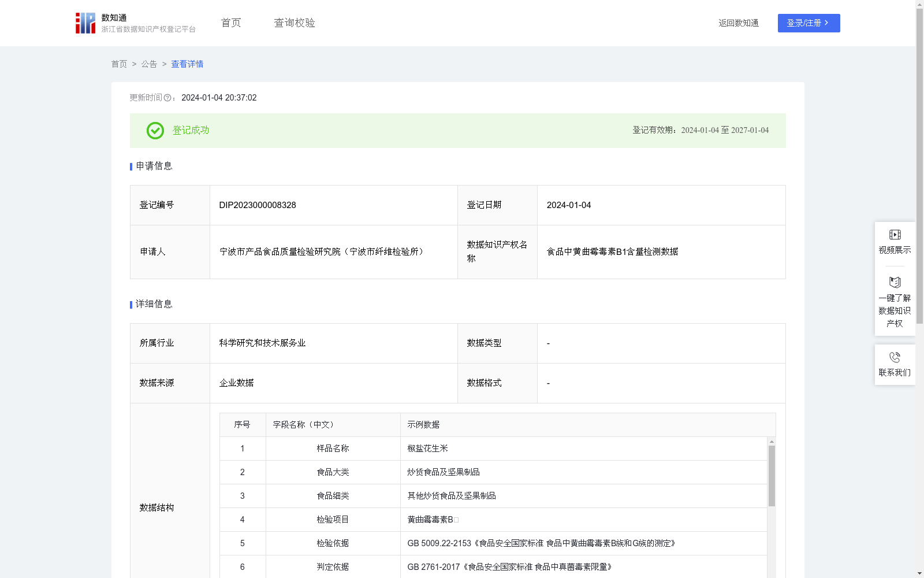Click the 查看详情 breadcrumb item

tap(187, 64)
